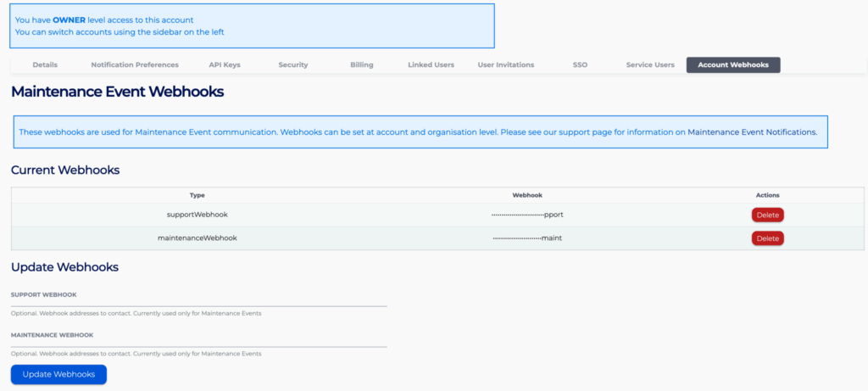Viewport: 868px width, 391px height.
Task: Open the Maintenance Event Notifications link
Action: tap(751, 131)
